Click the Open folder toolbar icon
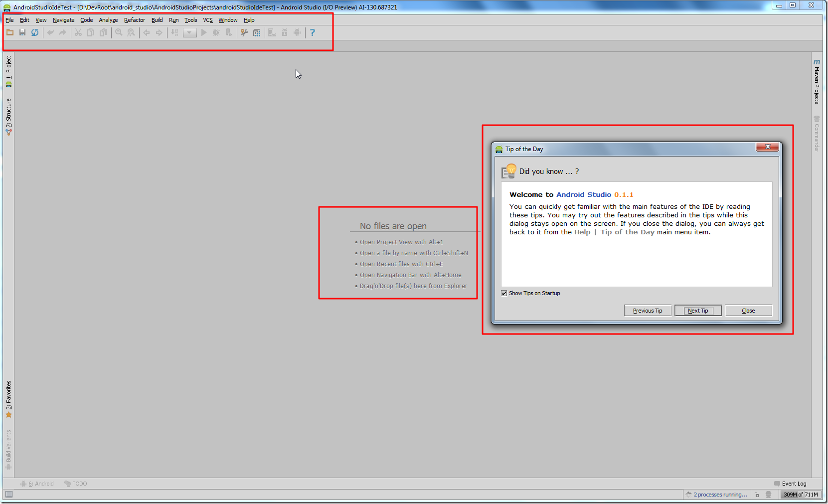Viewport: 828px width, 504px height. 10,32
